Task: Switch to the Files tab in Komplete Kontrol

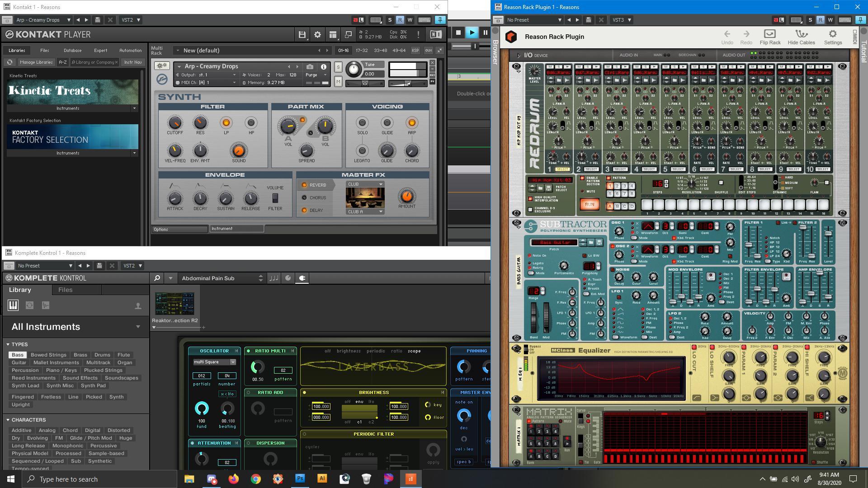Action: coord(65,290)
